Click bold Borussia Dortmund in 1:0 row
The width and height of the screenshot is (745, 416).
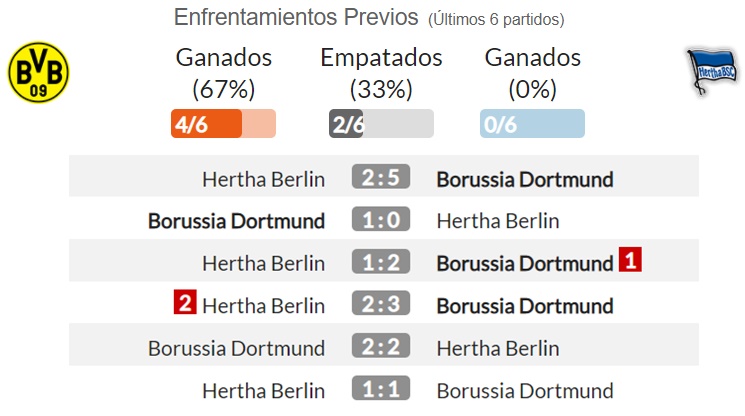237,221
